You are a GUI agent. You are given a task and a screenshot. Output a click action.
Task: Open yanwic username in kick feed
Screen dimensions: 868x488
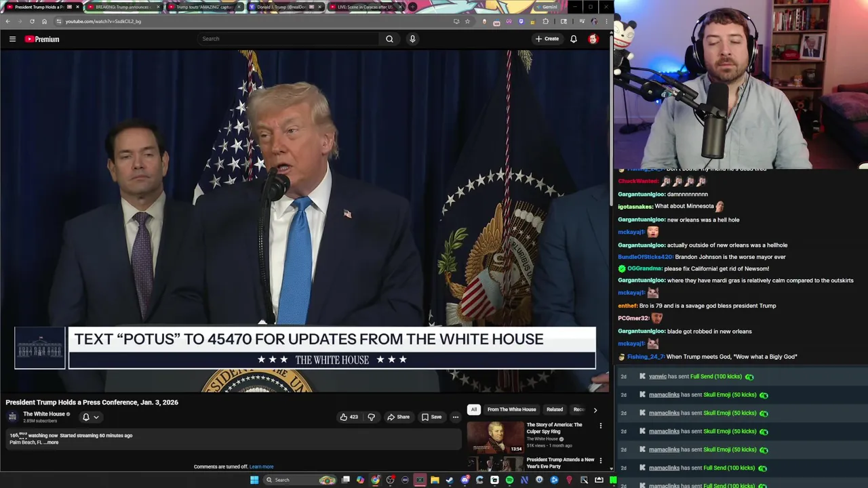tap(657, 377)
